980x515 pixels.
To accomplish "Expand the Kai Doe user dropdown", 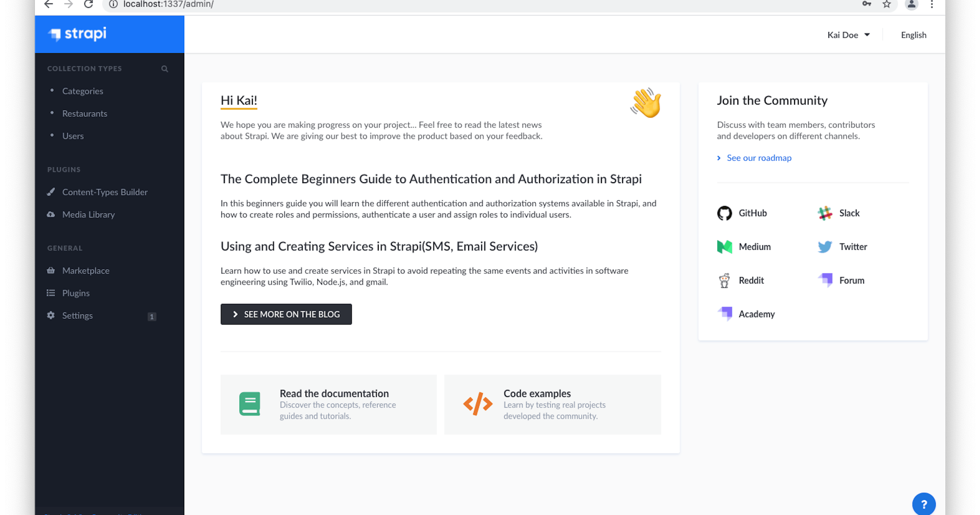I will coord(848,35).
